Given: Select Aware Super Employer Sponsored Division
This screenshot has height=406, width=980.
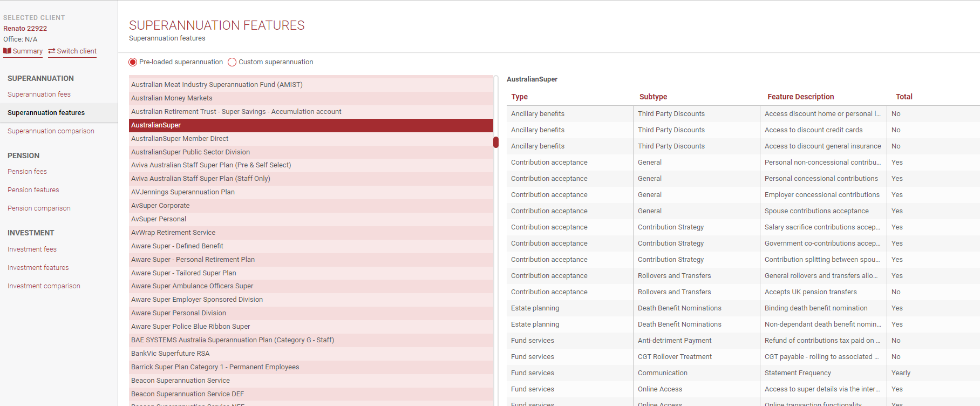Looking at the screenshot, I should pyautogui.click(x=311, y=300).
